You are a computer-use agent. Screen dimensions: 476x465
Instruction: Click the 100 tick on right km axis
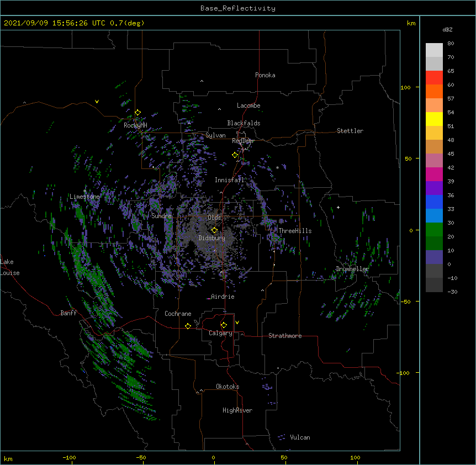click(405, 87)
